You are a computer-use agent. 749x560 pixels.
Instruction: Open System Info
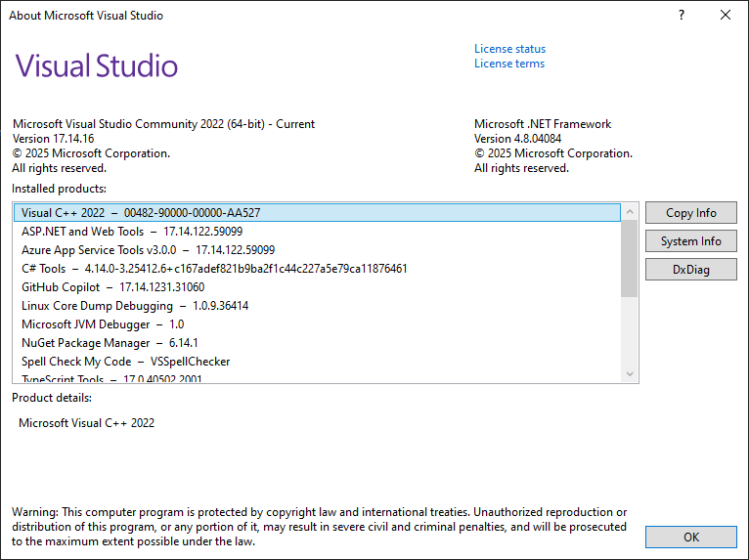pyautogui.click(x=690, y=241)
